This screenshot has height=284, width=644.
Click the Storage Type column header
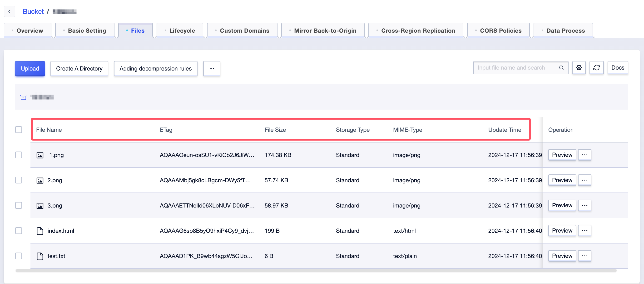[x=353, y=130]
